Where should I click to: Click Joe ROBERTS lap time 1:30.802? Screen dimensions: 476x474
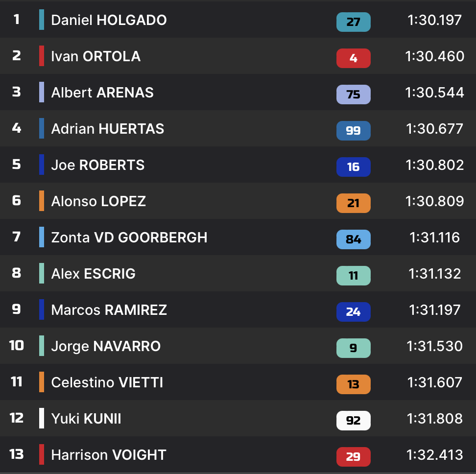click(434, 165)
